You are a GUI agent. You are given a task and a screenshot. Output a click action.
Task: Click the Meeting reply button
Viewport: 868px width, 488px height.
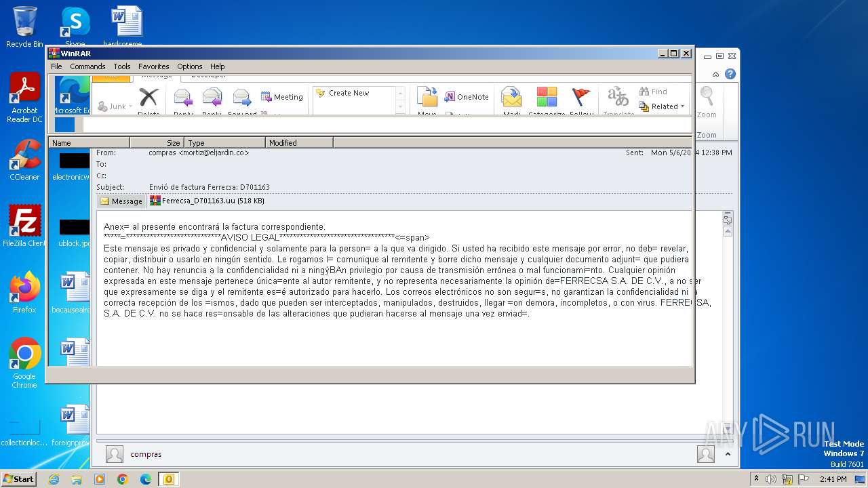[282, 97]
